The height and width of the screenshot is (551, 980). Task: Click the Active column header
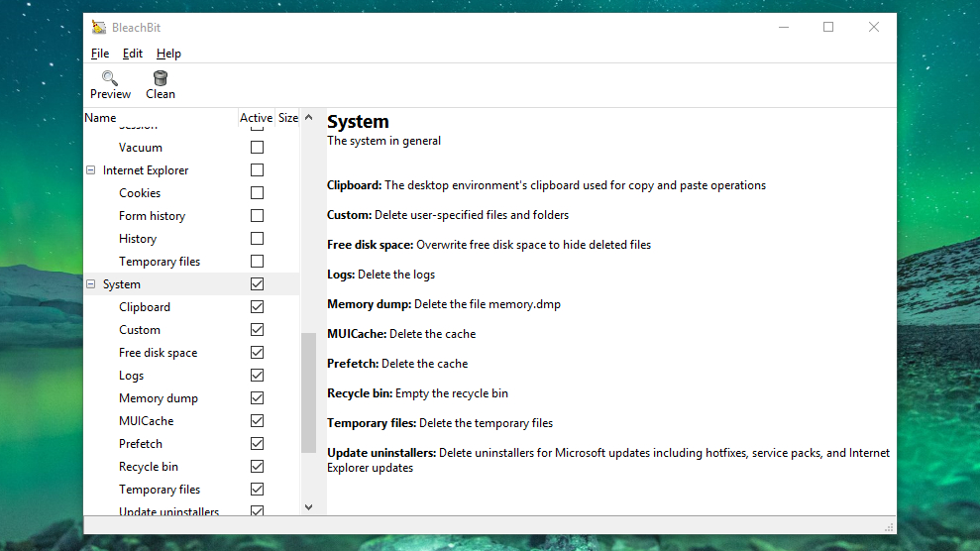coord(256,118)
